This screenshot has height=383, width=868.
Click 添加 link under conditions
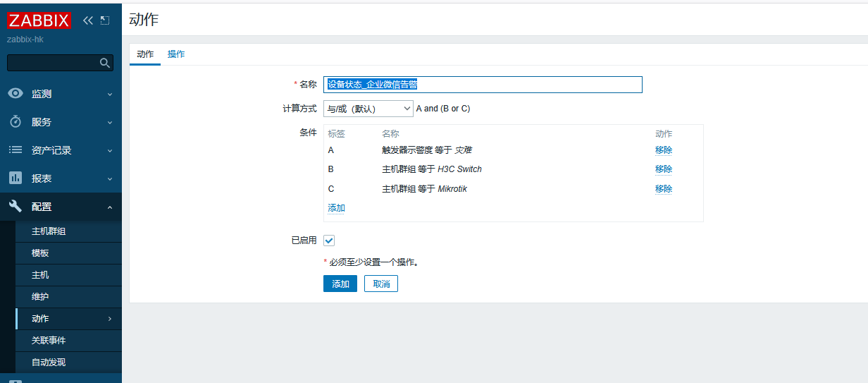[x=337, y=208]
